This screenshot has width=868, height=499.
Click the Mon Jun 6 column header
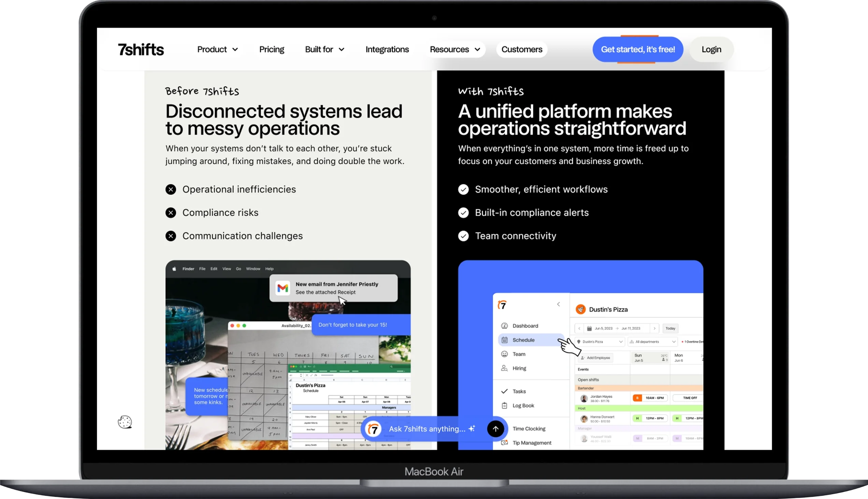click(687, 357)
